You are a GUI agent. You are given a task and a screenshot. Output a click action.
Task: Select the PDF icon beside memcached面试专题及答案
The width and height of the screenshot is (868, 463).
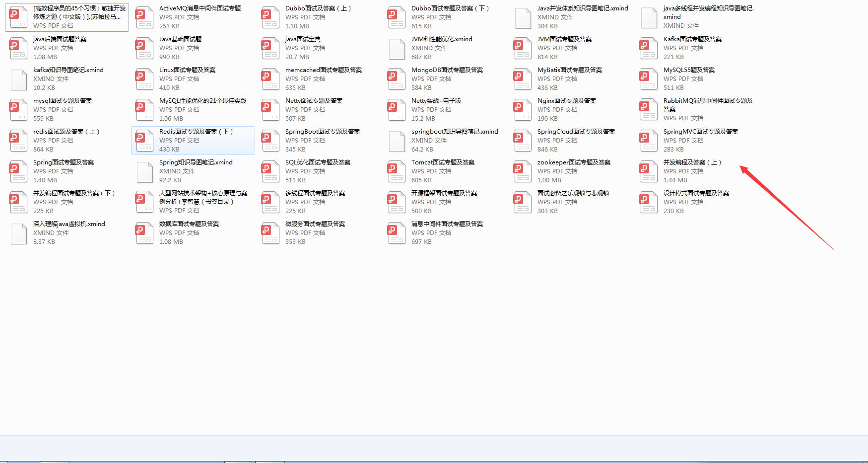point(270,79)
